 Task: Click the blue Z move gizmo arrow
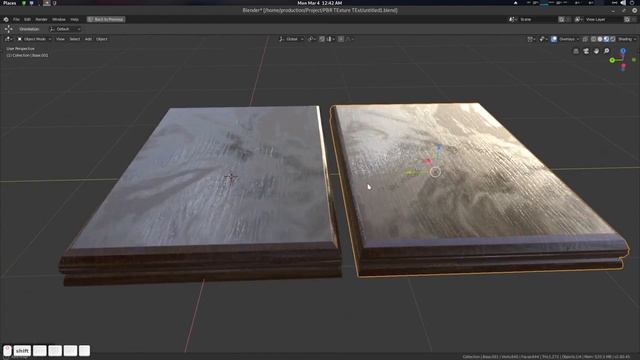point(439,147)
